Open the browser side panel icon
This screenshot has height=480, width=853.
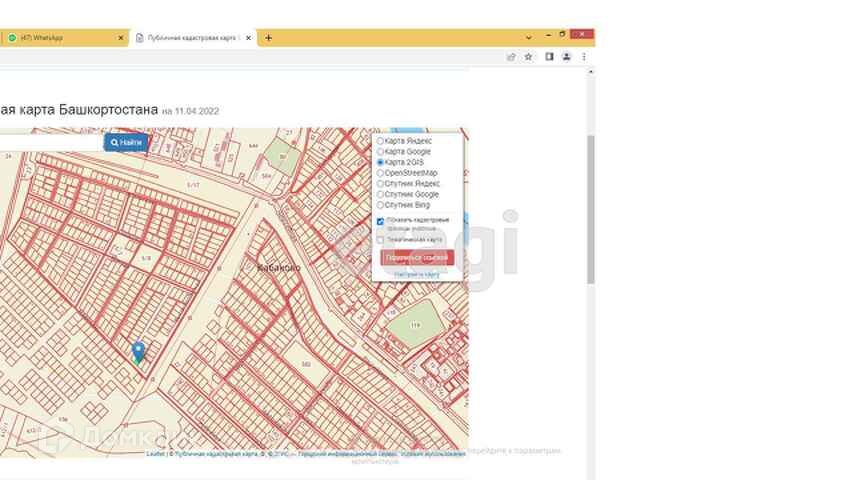[549, 57]
